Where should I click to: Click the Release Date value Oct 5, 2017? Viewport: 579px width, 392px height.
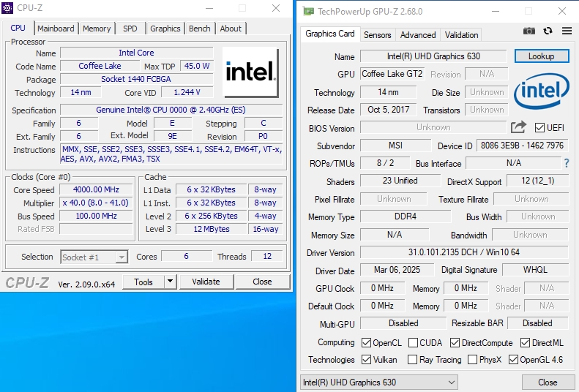click(389, 110)
